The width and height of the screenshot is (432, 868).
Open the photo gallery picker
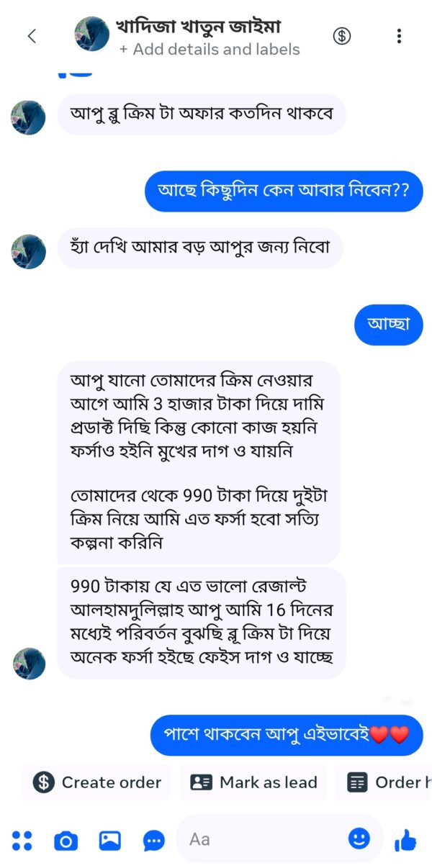point(109,840)
